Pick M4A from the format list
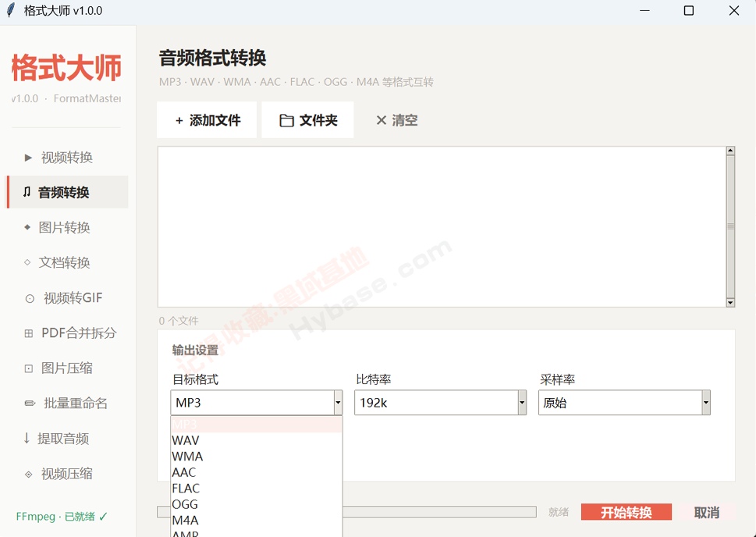Image resolution: width=756 pixels, height=537 pixels. tap(257, 520)
